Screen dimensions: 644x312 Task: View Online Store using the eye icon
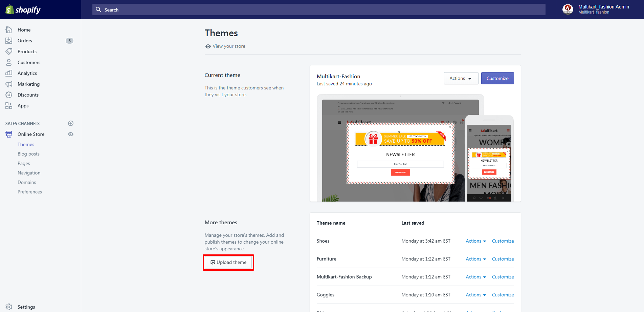click(71, 134)
